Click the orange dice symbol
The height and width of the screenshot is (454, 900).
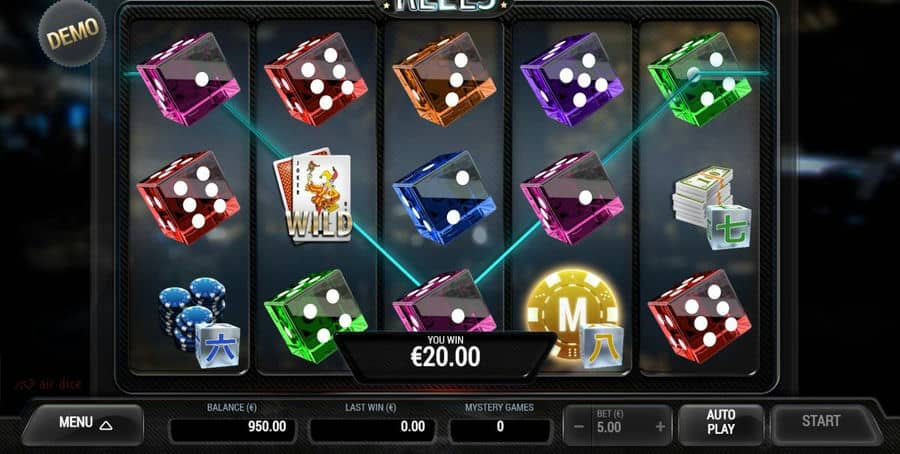pyautogui.click(x=444, y=79)
